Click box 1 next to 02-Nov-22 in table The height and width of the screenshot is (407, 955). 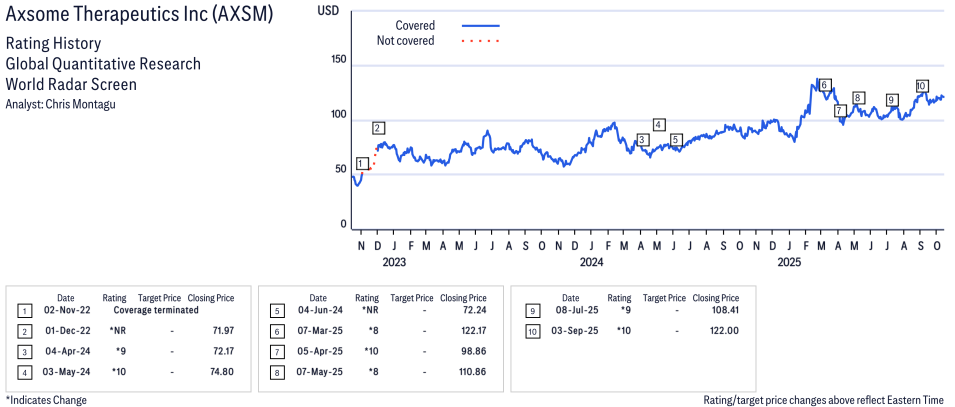pyautogui.click(x=23, y=312)
